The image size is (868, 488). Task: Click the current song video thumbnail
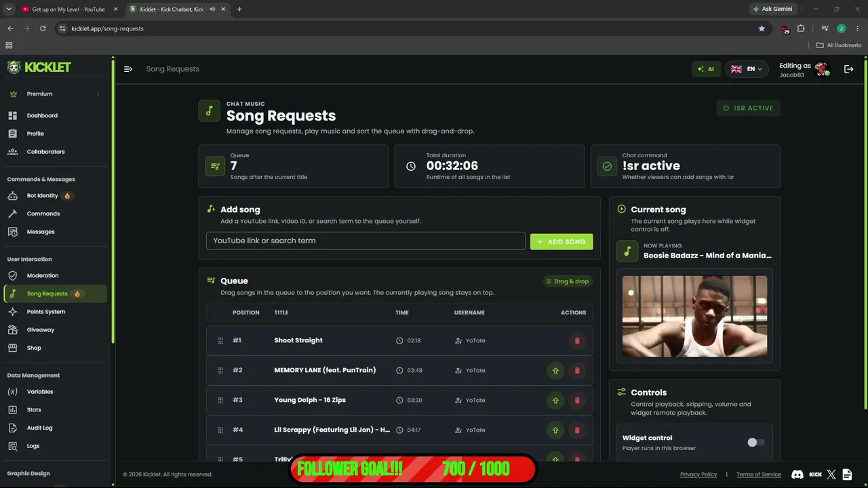point(695,316)
